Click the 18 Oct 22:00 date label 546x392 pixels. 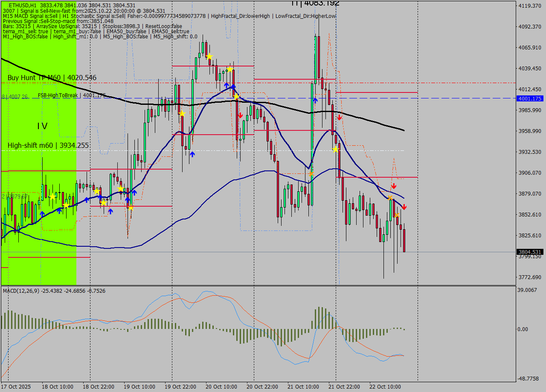[x=99, y=387]
